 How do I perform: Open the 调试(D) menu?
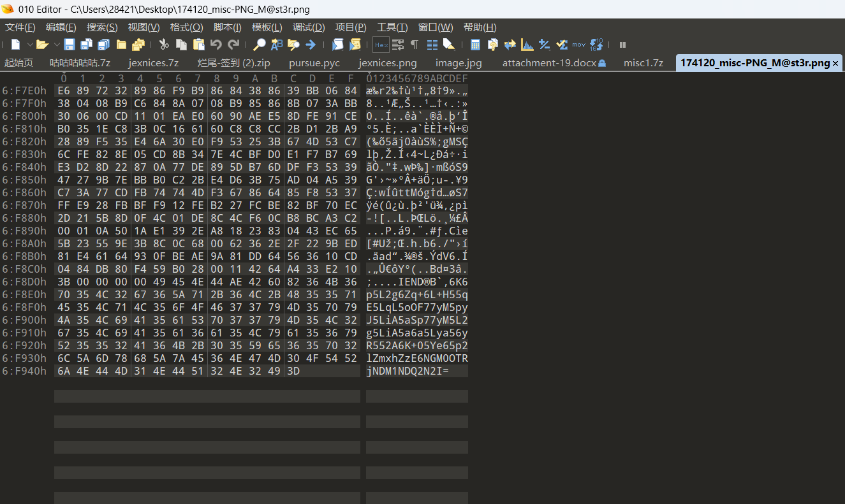[309, 27]
